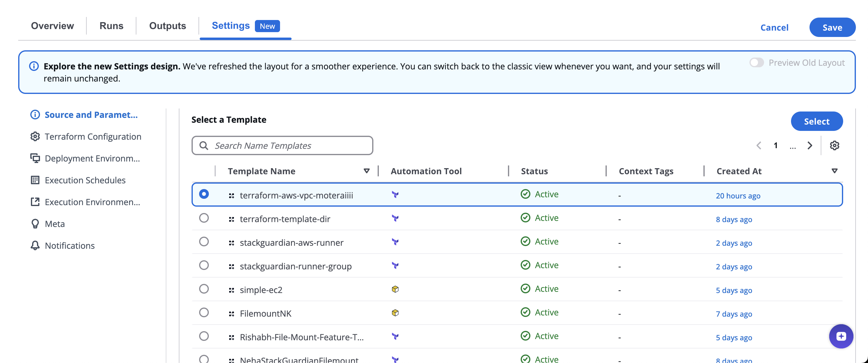
Task: Select the stackguardian-aws-runner radio button
Action: click(204, 242)
